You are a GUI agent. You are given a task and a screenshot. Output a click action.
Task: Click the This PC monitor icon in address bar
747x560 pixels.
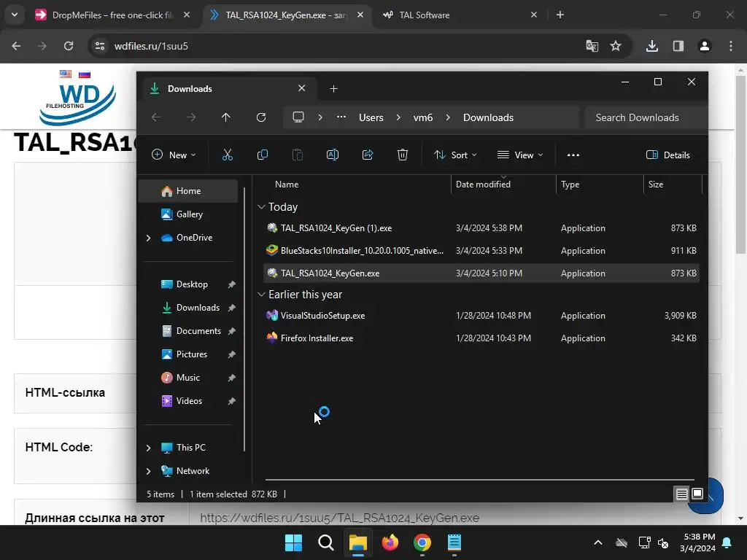click(298, 117)
